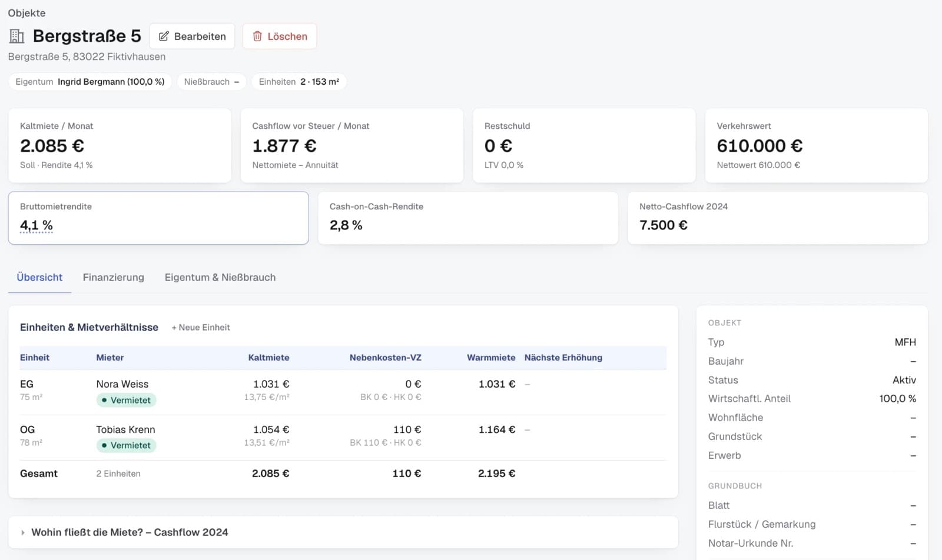
Task: Click the 2.195 € total Warmmiete
Action: click(497, 474)
